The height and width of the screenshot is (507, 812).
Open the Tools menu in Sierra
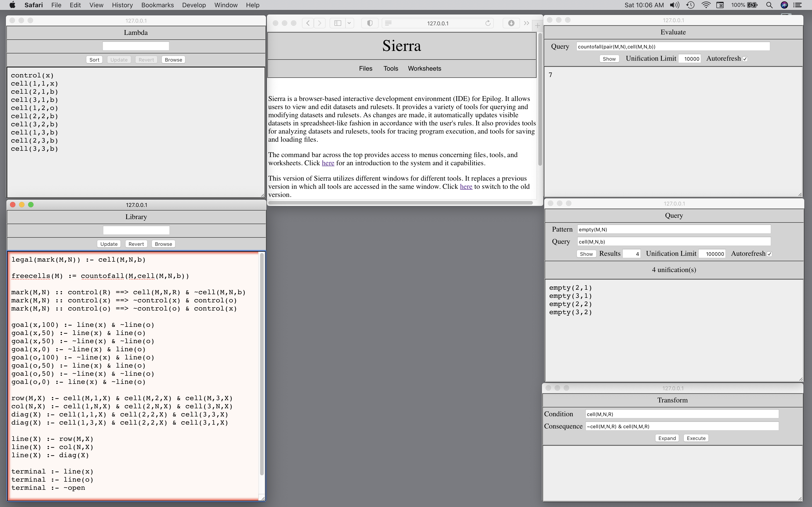tap(391, 68)
